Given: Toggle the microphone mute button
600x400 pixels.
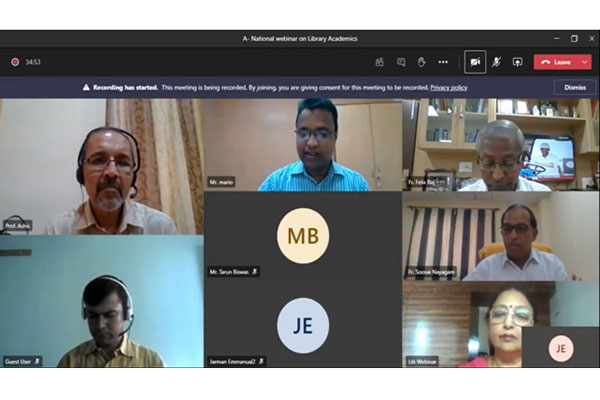Looking at the screenshot, I should click(x=496, y=62).
